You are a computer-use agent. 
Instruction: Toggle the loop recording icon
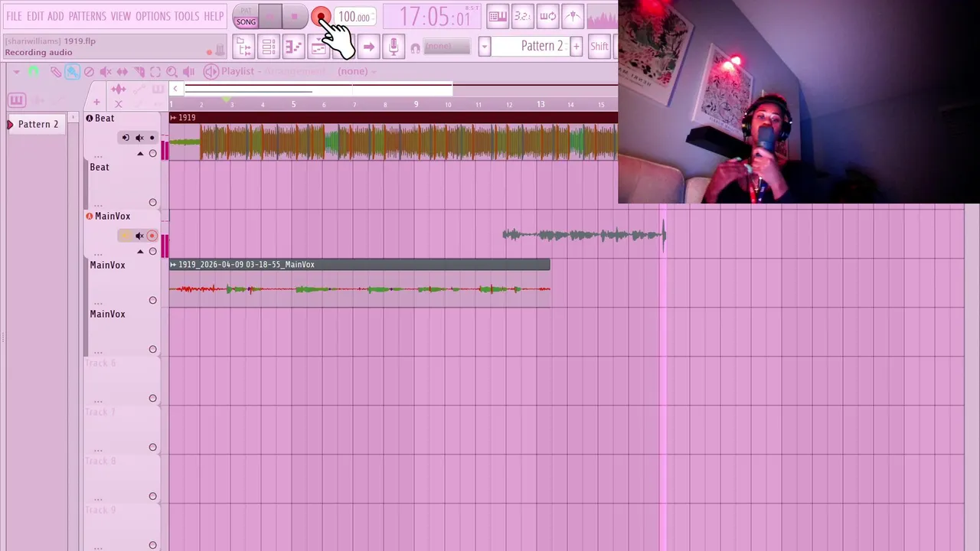click(547, 16)
